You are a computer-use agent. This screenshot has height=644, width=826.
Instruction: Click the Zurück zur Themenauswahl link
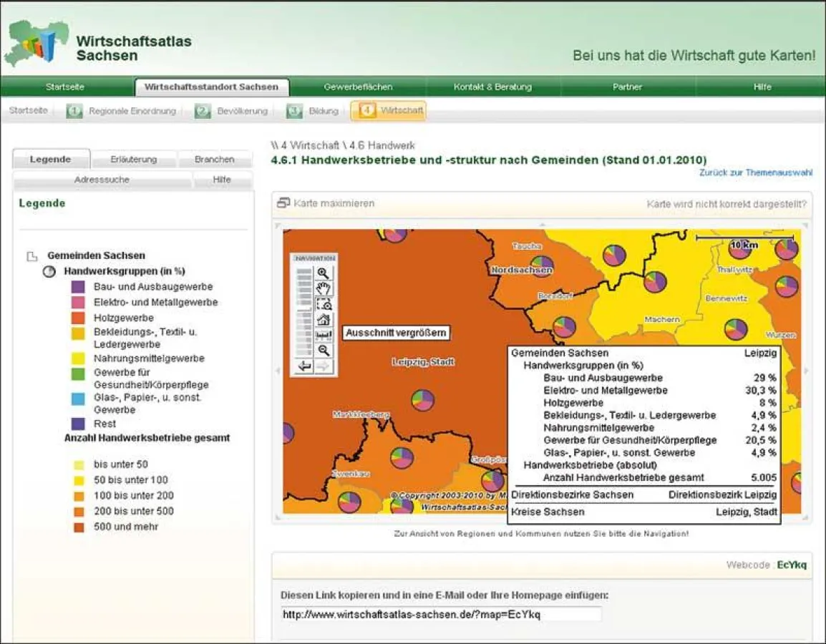(756, 172)
